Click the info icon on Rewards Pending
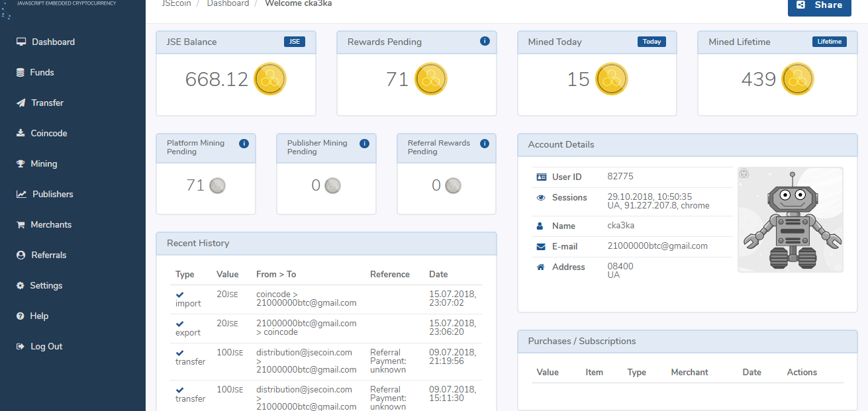The height and width of the screenshot is (411, 868). click(x=485, y=41)
